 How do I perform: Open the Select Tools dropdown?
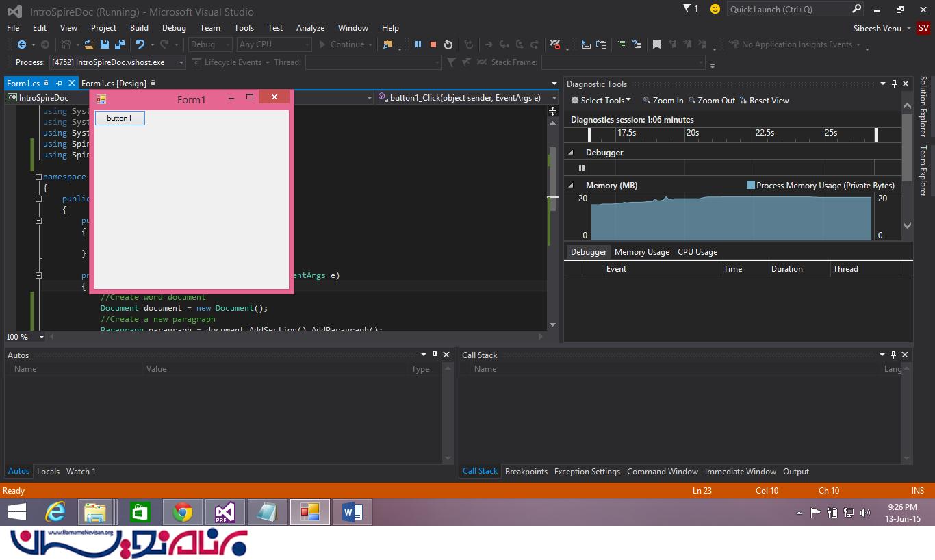pos(602,101)
